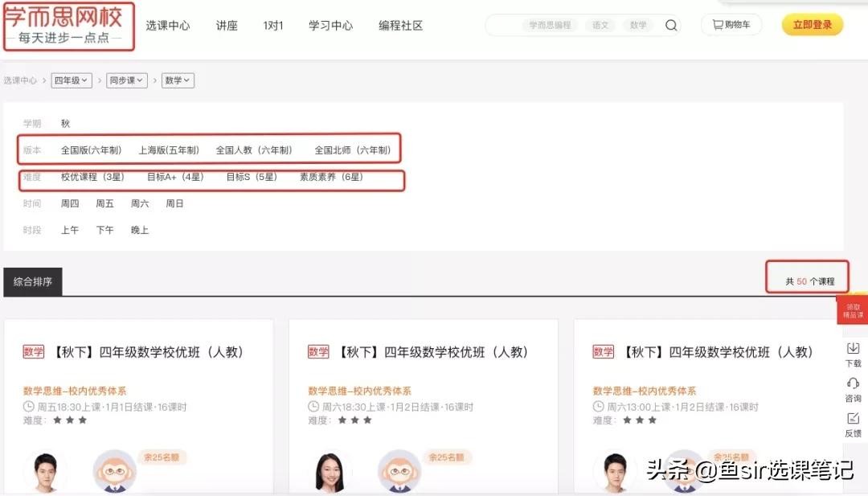This screenshot has height=496, width=868.
Task: Open the 购物车 shopping cart
Action: (731, 25)
